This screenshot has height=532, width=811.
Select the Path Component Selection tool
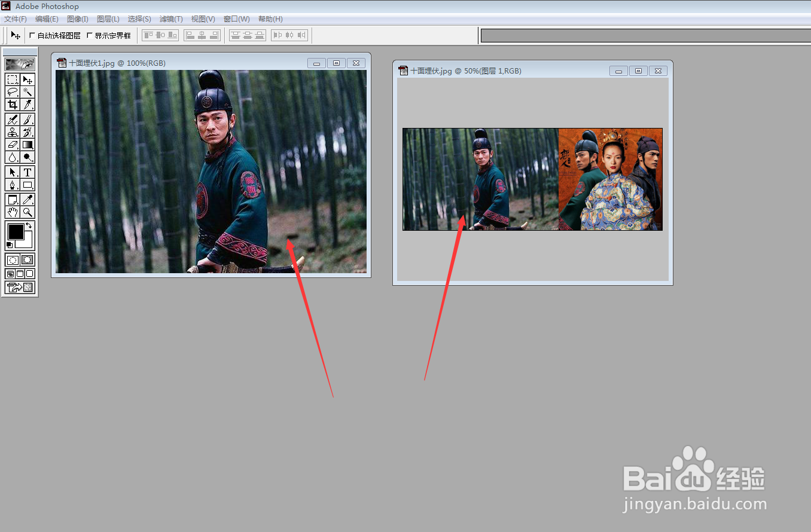13,172
